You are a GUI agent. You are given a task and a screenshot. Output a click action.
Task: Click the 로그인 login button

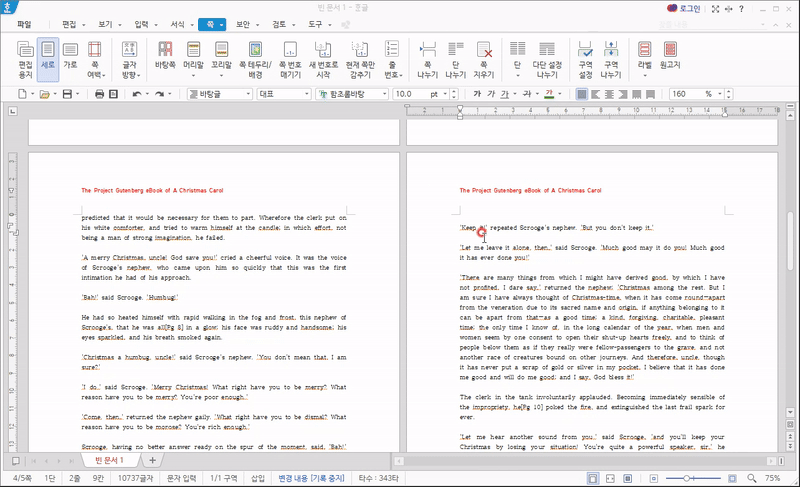click(684, 9)
